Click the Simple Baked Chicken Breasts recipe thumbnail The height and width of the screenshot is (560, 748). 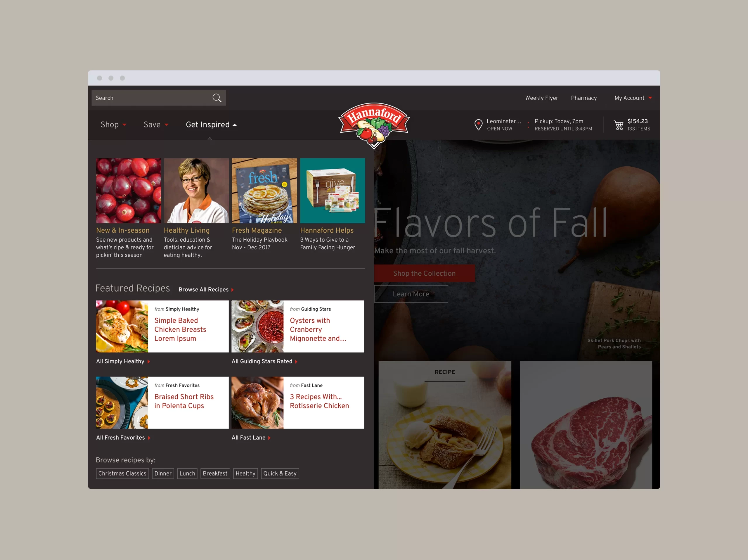[122, 326]
